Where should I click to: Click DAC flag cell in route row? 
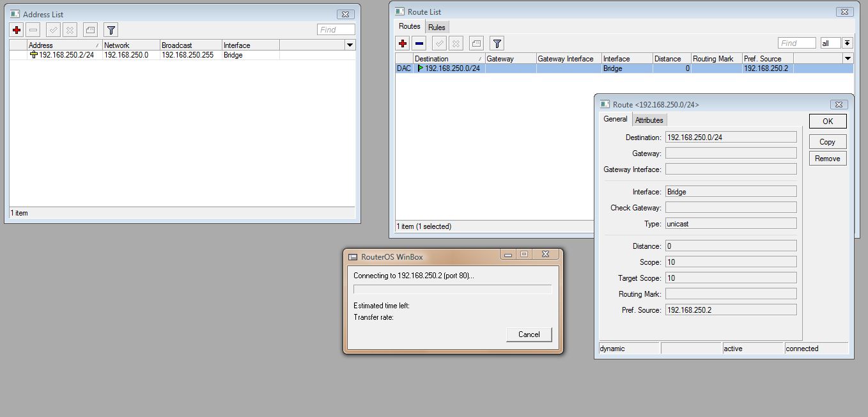click(404, 68)
